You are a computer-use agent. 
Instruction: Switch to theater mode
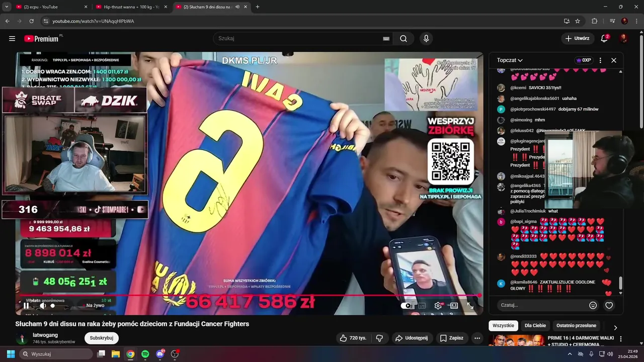(454, 305)
